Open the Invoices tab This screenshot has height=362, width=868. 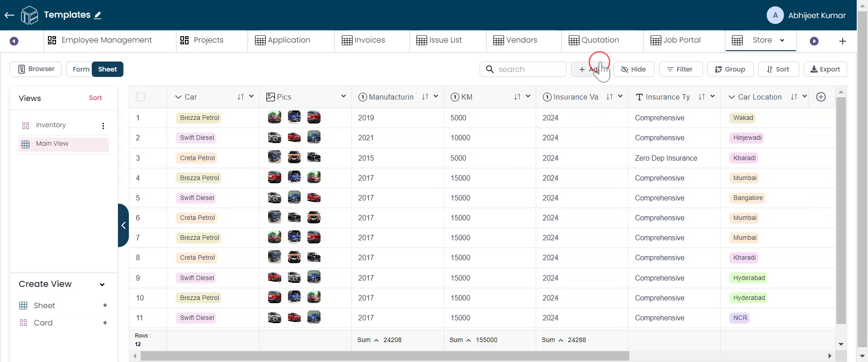[x=363, y=40]
